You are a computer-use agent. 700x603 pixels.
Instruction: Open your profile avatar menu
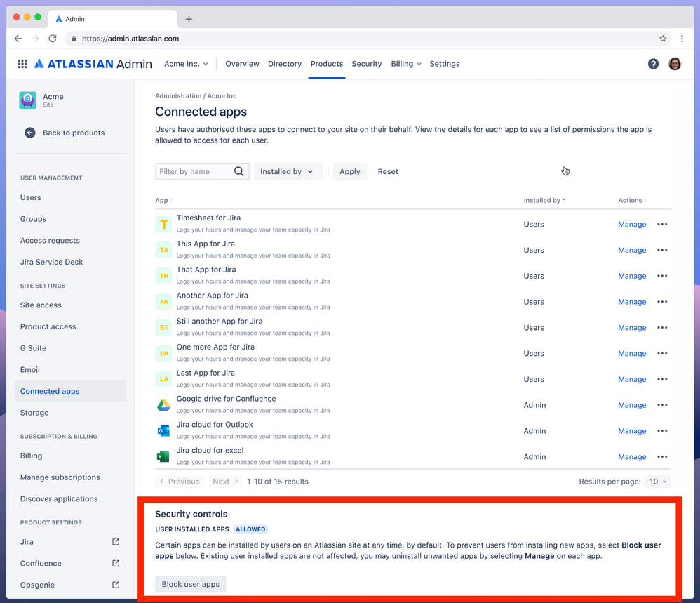pos(674,63)
